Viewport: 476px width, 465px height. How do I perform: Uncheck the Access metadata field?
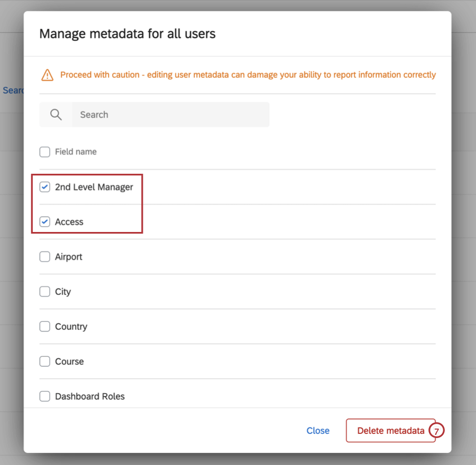[x=44, y=221]
